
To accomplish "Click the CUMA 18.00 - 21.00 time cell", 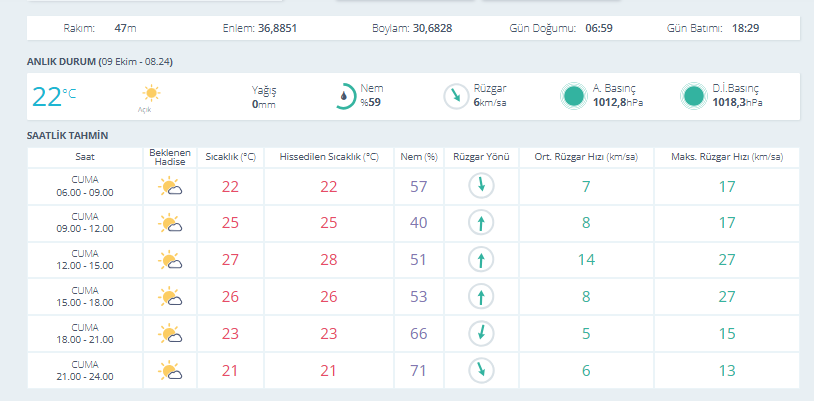I will click(x=85, y=334).
